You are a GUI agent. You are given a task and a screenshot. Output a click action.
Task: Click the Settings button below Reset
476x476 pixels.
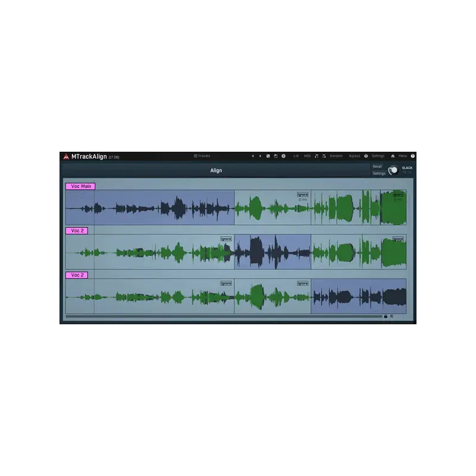click(379, 173)
